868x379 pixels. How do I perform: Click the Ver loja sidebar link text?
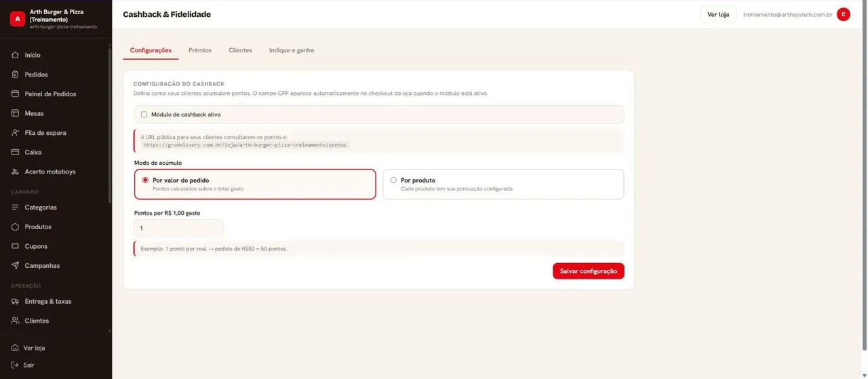coord(34,348)
